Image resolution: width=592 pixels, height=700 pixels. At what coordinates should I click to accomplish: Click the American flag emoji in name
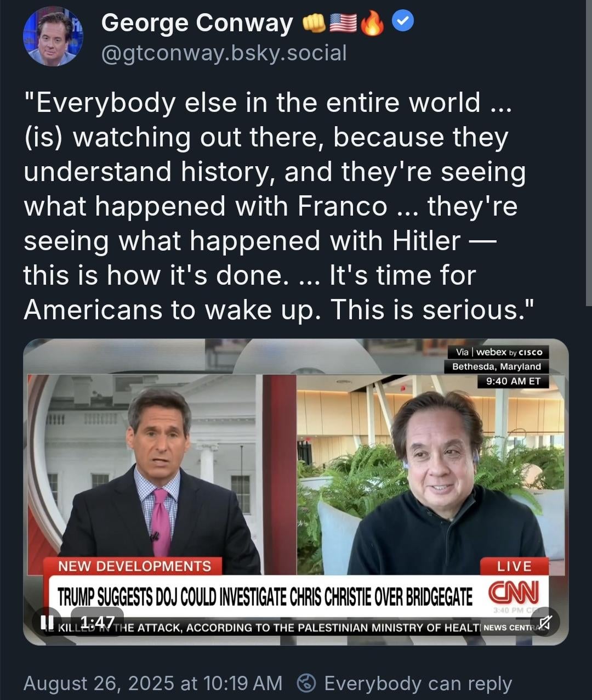tap(343, 23)
